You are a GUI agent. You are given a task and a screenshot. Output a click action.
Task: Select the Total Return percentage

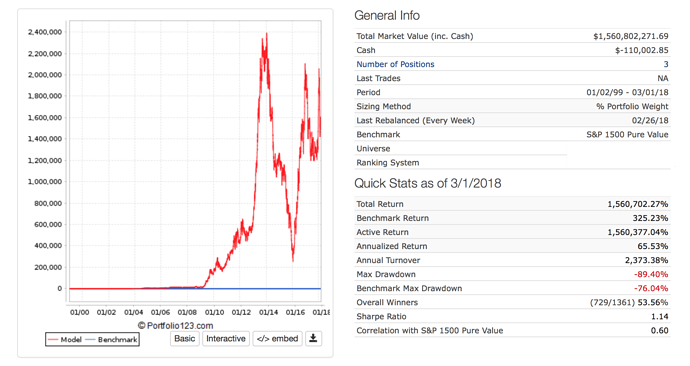[638, 204]
